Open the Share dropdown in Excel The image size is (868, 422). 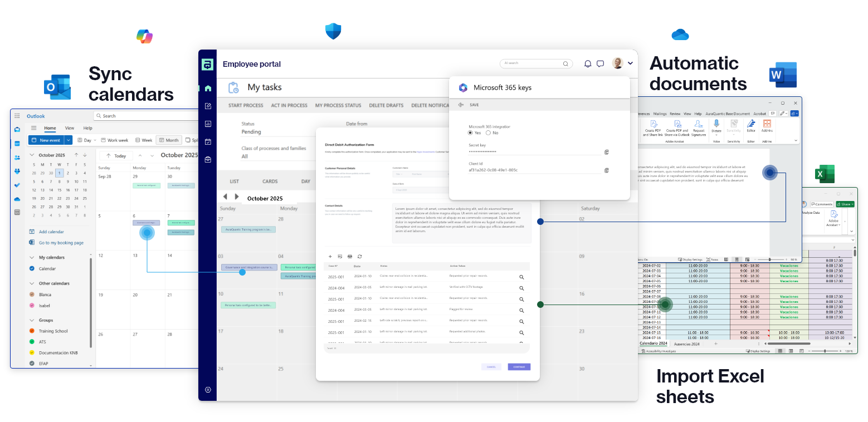tap(853, 204)
